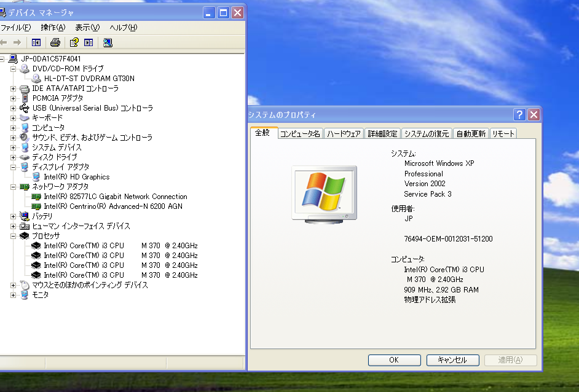Click the 'Service Pack 3' text
The width and height of the screenshot is (579, 392).
point(428,194)
